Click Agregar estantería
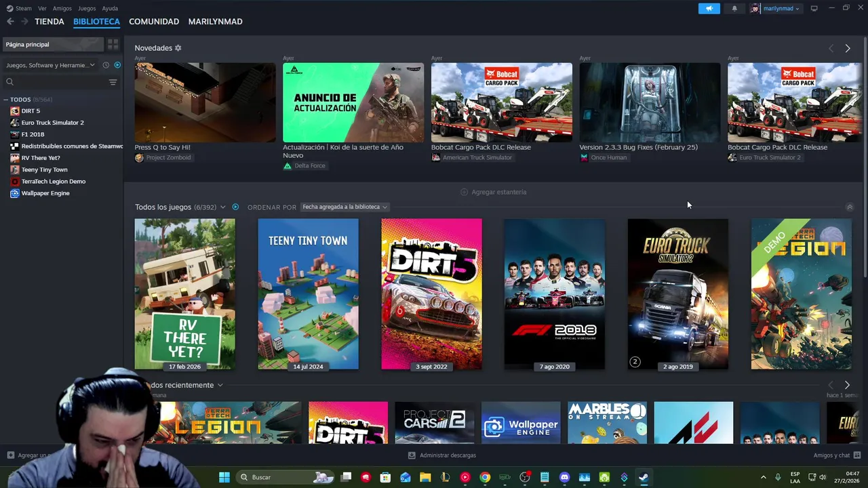The image size is (868, 488). [x=493, y=192]
